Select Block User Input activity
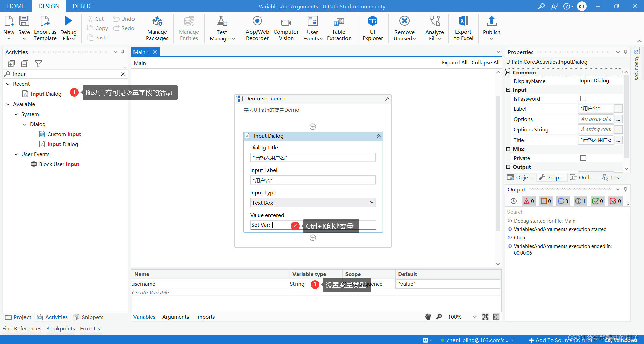Viewport: 644px width, 344px height. 55,164
